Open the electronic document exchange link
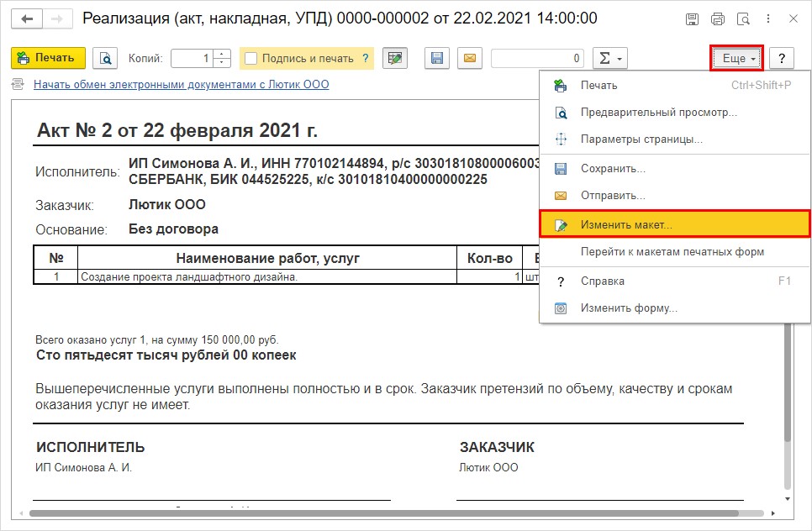The width and height of the screenshot is (812, 531). 182,84
